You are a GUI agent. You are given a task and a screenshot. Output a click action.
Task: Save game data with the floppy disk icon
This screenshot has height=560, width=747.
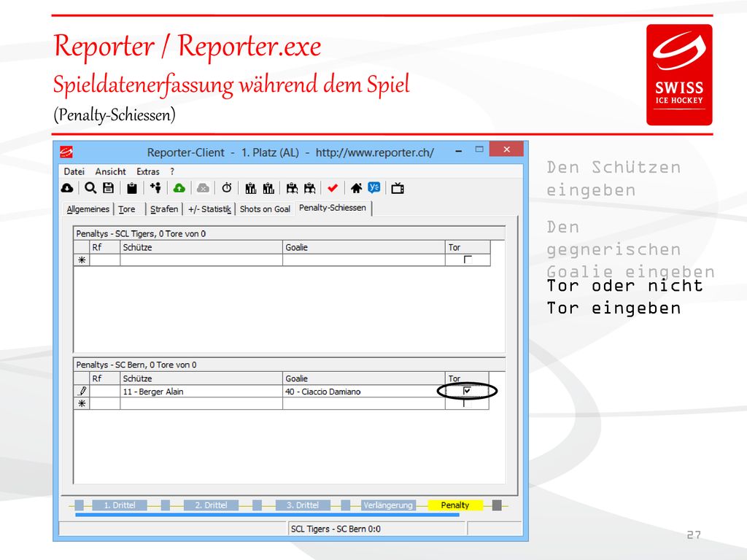[109, 188]
